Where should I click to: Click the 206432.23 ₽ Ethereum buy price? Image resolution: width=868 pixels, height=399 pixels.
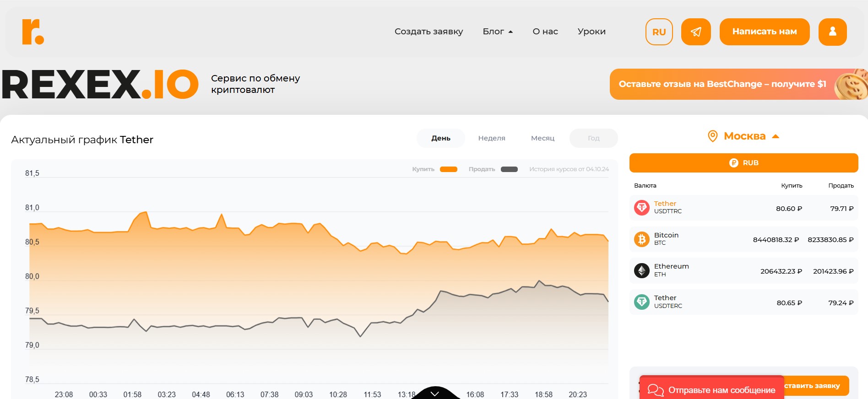tap(781, 271)
